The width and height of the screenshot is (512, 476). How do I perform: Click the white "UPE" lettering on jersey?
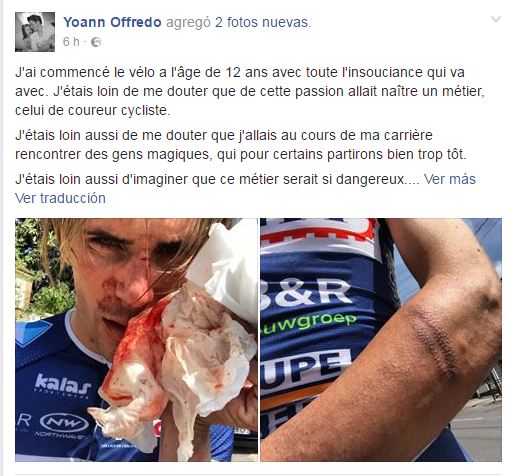(305, 367)
